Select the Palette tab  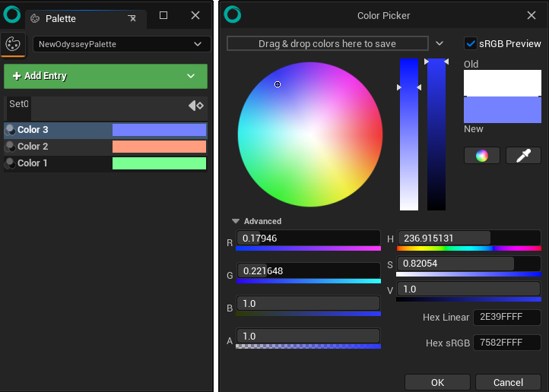pos(86,18)
